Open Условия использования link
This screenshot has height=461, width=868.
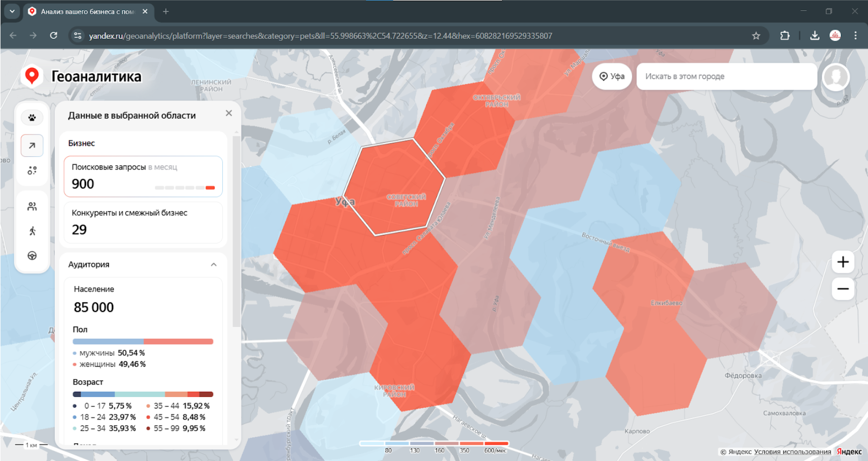click(792, 452)
